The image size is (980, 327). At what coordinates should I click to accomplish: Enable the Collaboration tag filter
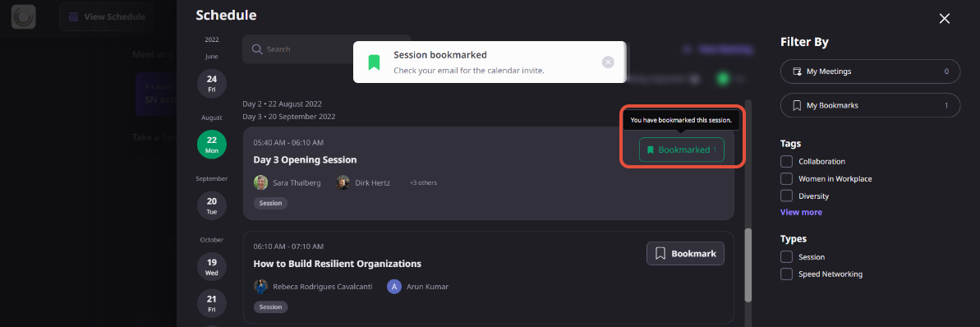786,161
